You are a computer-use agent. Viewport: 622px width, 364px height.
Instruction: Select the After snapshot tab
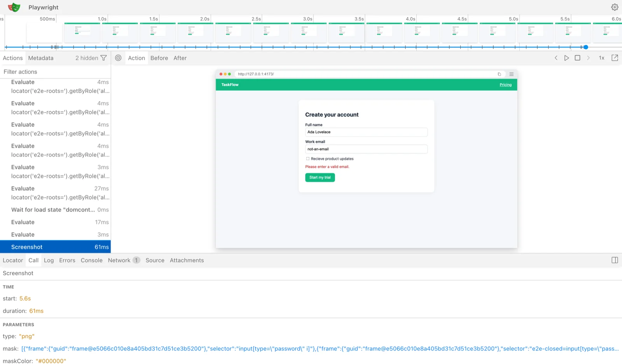click(x=180, y=58)
